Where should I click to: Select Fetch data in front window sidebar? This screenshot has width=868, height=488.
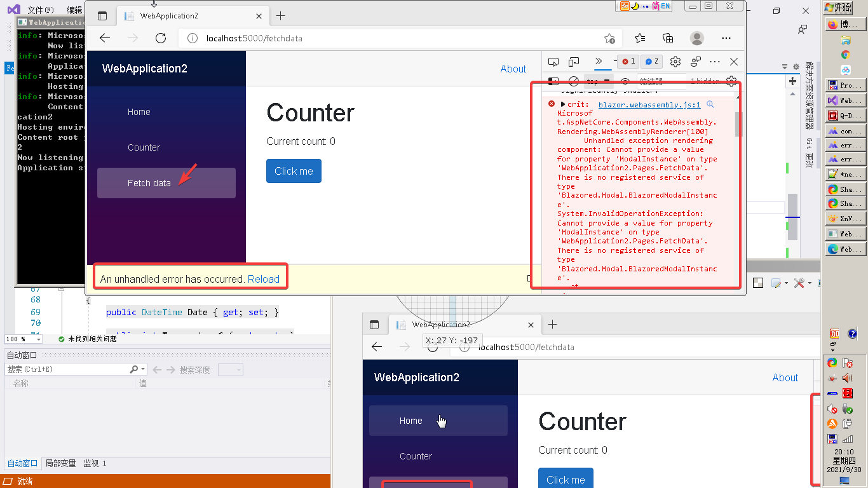pyautogui.click(x=166, y=183)
